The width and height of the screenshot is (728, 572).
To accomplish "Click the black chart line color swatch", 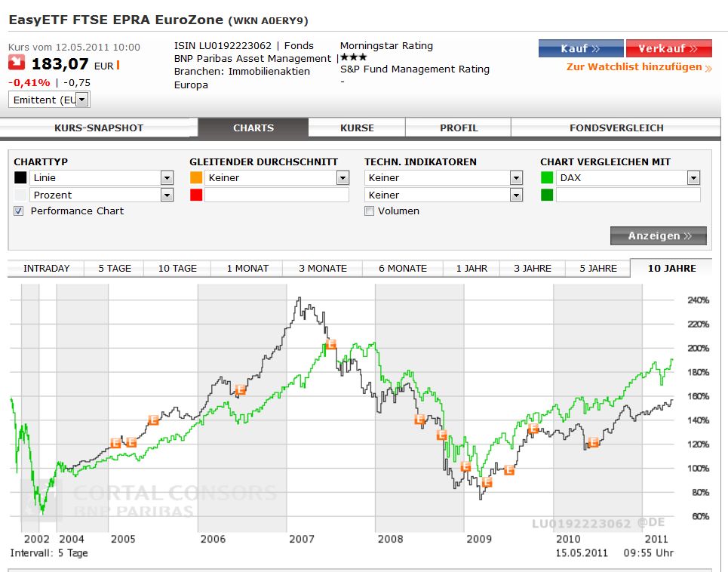I will [x=20, y=178].
